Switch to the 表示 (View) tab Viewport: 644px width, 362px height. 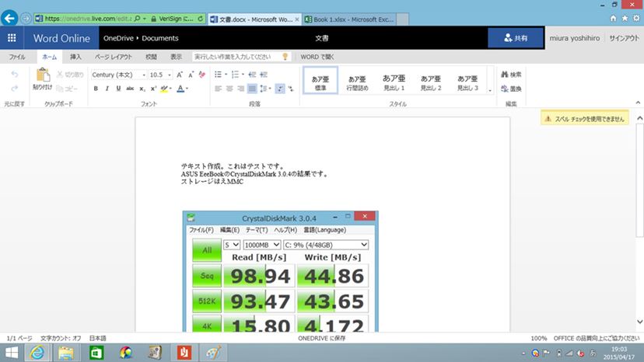pos(177,57)
